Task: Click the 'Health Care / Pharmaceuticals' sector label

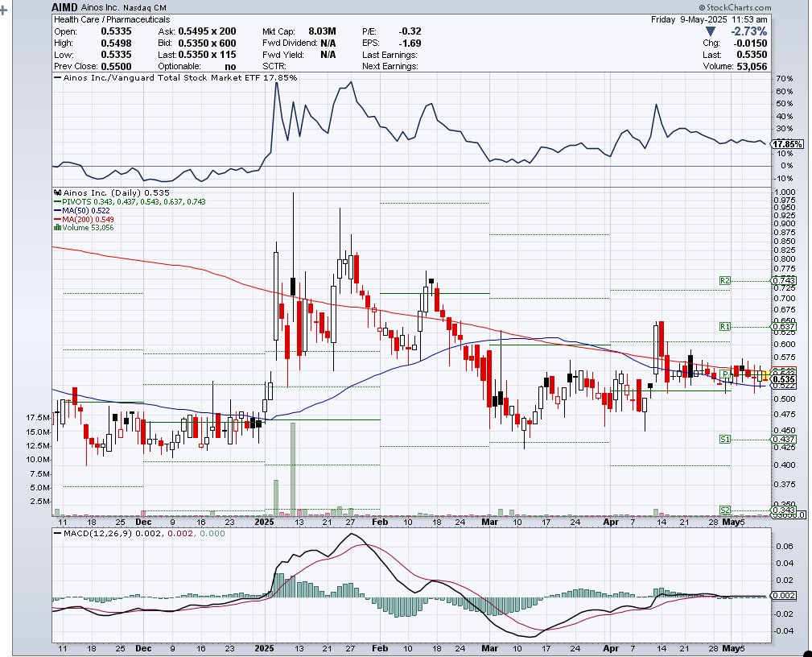Action: pyautogui.click(x=112, y=19)
